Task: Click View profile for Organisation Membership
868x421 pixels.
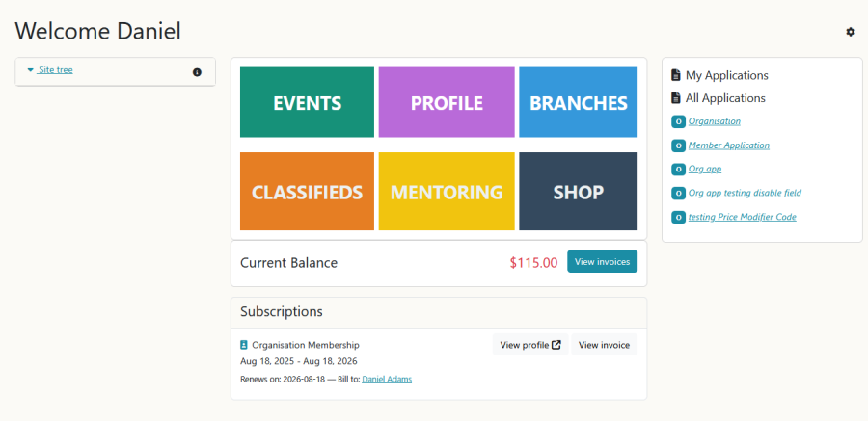Action: 529,345
